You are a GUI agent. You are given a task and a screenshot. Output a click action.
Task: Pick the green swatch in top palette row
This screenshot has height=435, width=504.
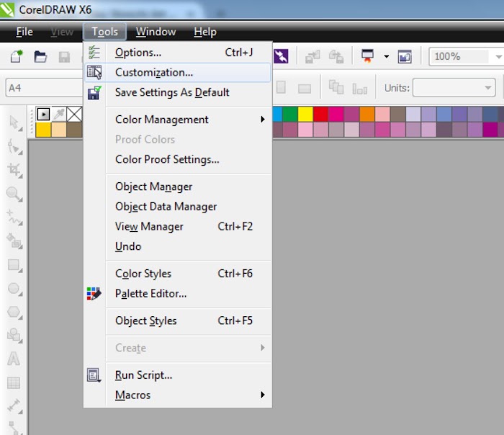290,114
